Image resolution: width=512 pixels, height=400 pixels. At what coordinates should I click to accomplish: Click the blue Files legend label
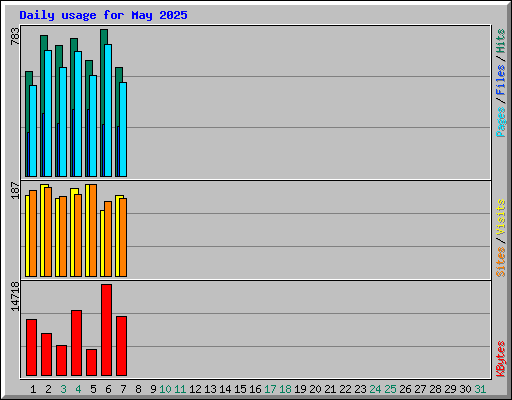tap(501, 80)
